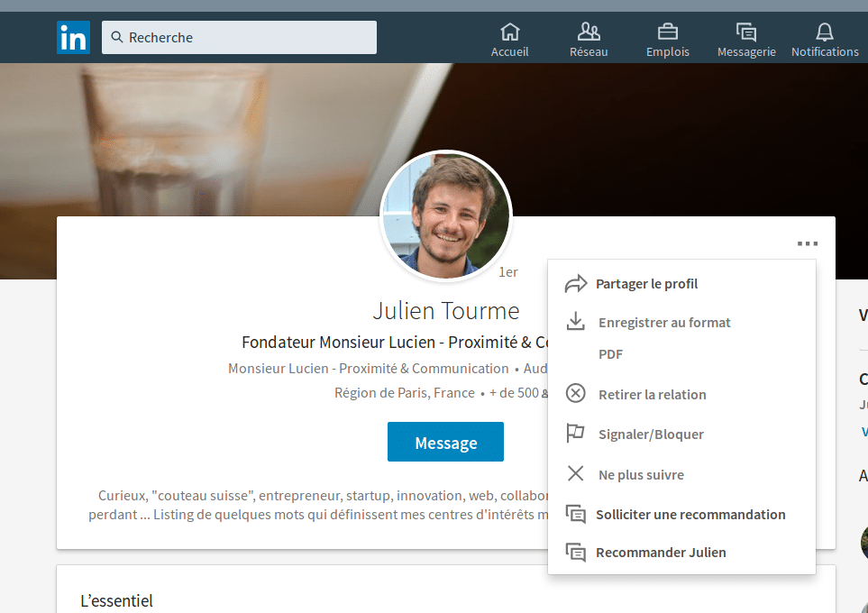Viewport: 868px width, 613px height.
Task: Toggle the three-dot more actions menu
Action: (808, 243)
